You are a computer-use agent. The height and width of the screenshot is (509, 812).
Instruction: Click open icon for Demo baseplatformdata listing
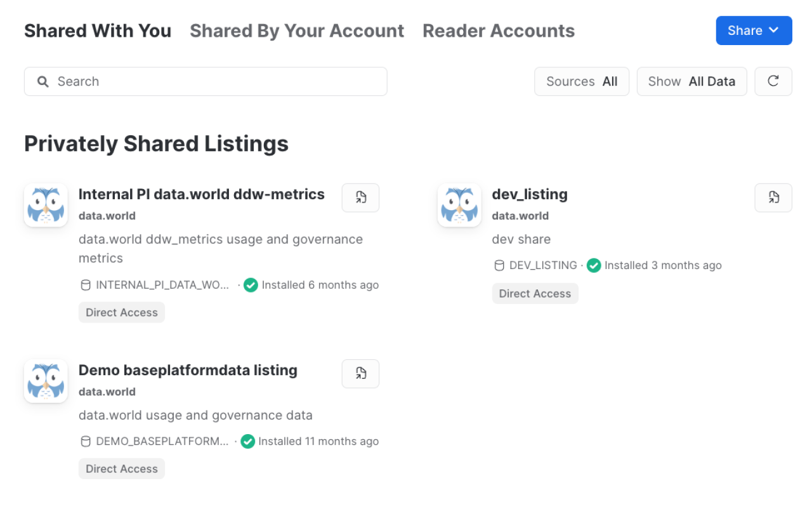pos(360,373)
